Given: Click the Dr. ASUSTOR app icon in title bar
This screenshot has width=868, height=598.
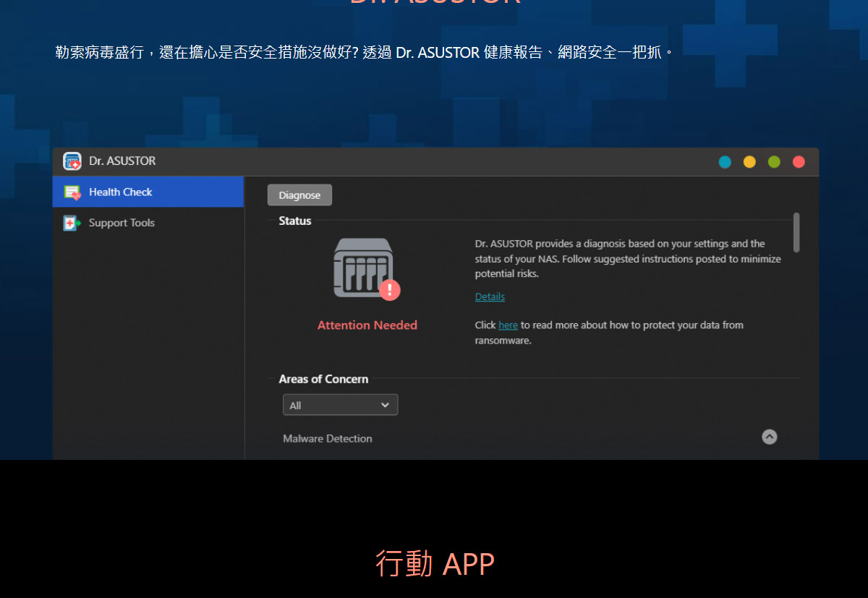Looking at the screenshot, I should [x=72, y=161].
